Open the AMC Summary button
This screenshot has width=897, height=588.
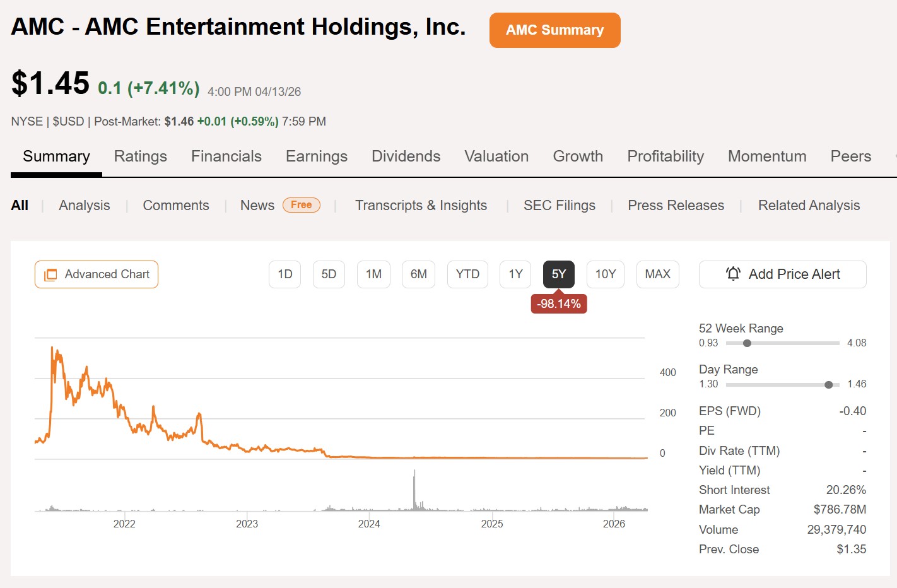(554, 30)
